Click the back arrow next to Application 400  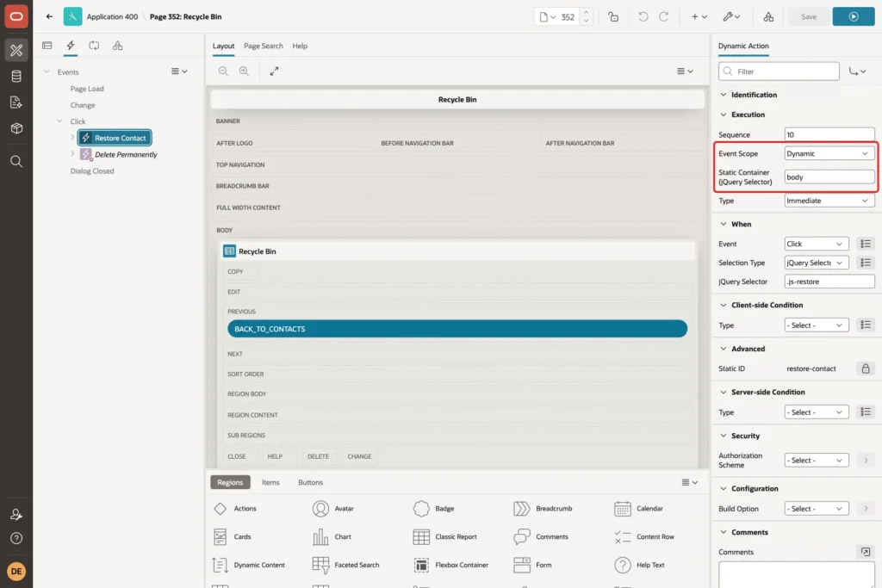tap(49, 16)
